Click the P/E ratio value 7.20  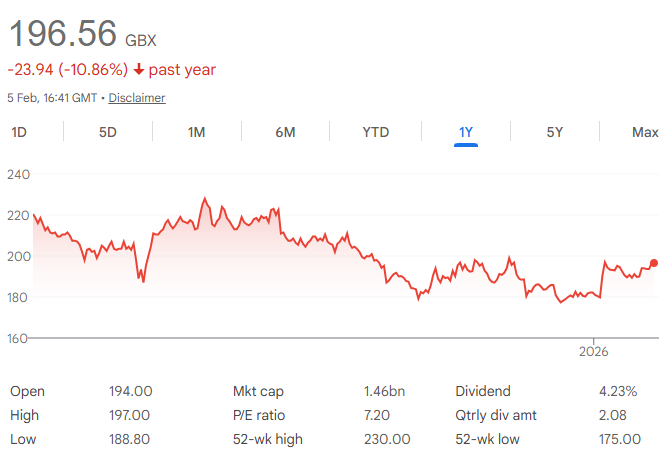[381, 415]
